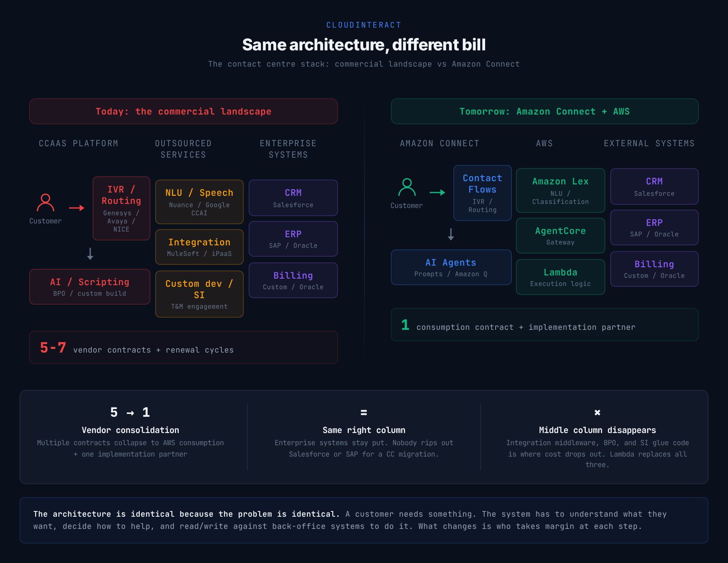
Task: Switch to the Tomorrow: Amazon Connect + AWS banner
Action: 544,111
